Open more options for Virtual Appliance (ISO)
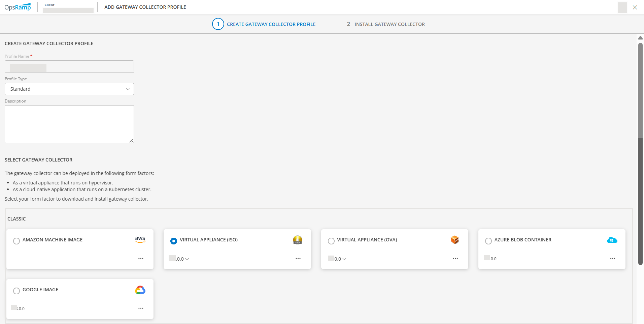 point(298,259)
